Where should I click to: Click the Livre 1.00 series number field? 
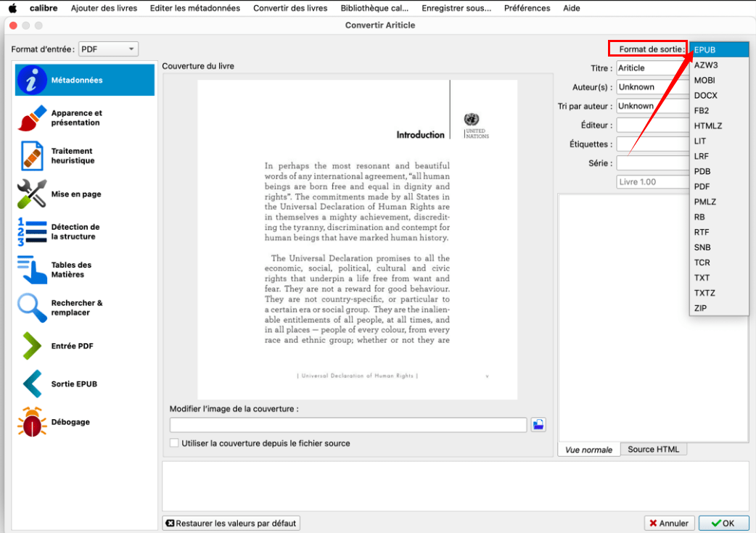coord(653,182)
